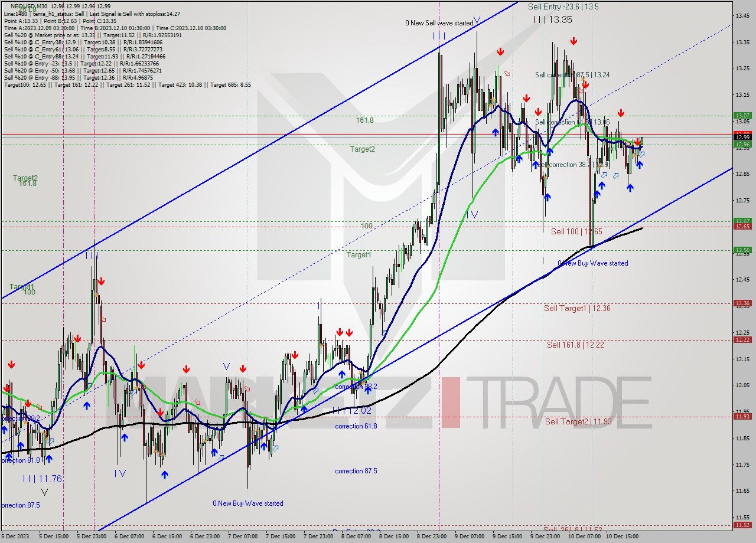
Task: Click the red 11.52 price tag on axis
Action: click(742, 525)
